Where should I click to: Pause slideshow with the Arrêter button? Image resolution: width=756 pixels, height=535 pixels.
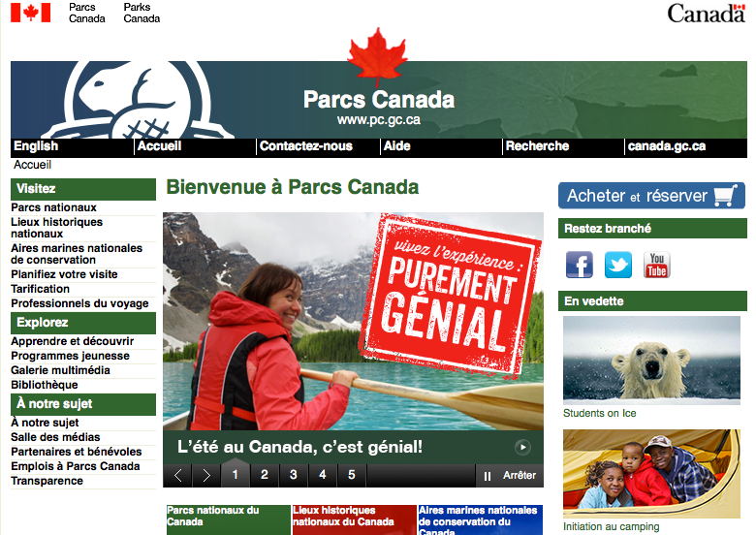[x=510, y=476]
